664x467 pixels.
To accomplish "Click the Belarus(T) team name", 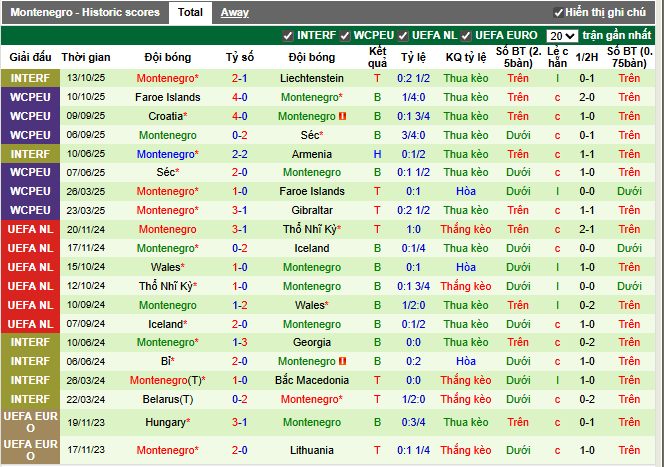I will (168, 399).
